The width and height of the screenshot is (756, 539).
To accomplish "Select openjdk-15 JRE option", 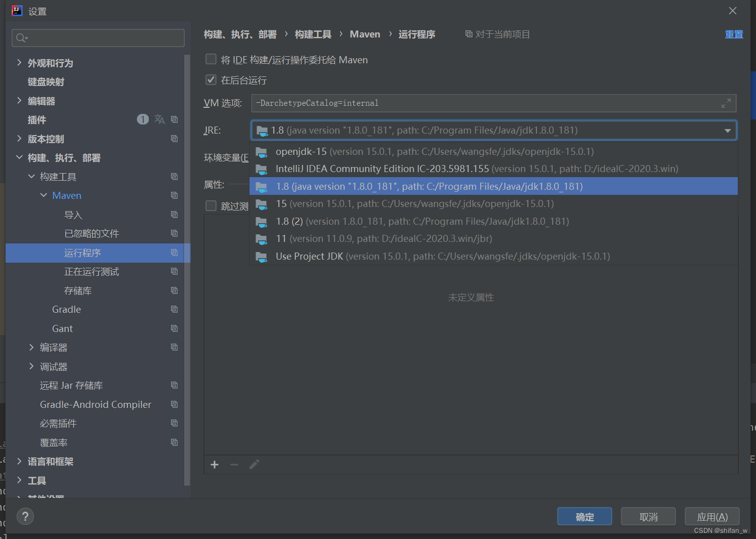I will [x=494, y=151].
